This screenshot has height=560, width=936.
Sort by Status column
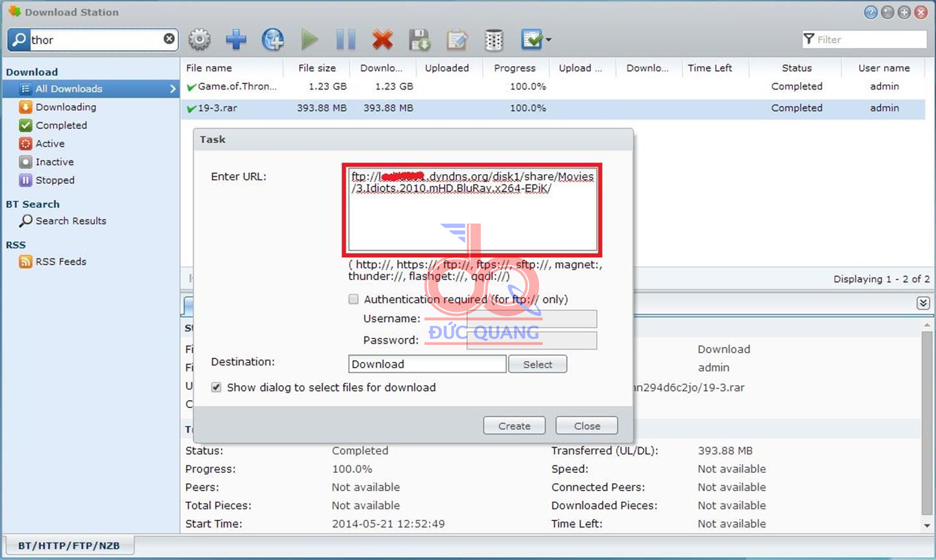(x=796, y=68)
